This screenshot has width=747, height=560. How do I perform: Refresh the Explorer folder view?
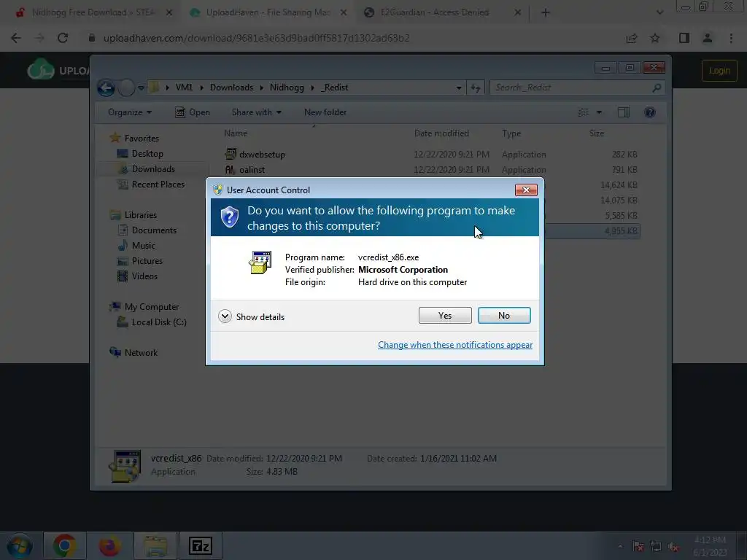[476, 87]
